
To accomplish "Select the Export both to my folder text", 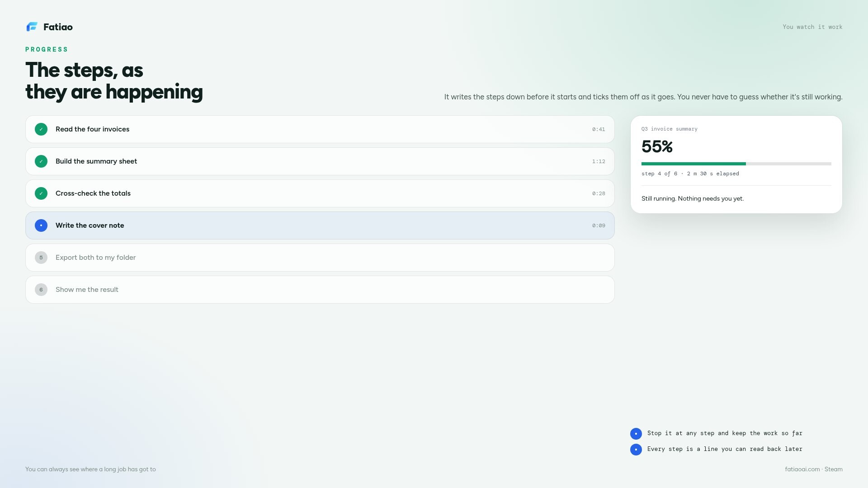I will point(95,258).
